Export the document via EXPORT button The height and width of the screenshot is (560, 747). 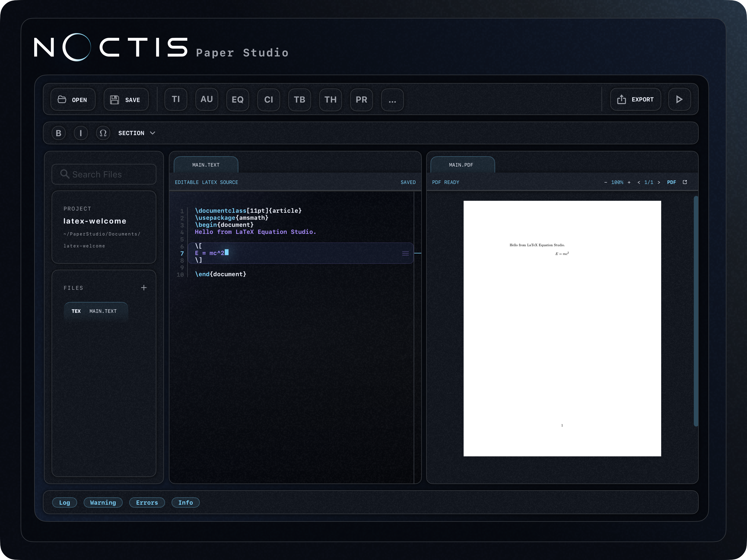coord(635,100)
